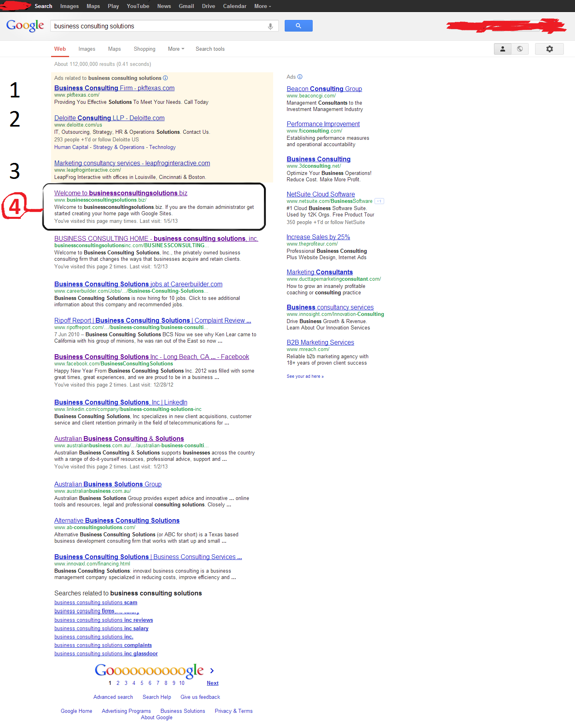
Task: Open the Web results tab
Action: [x=60, y=49]
